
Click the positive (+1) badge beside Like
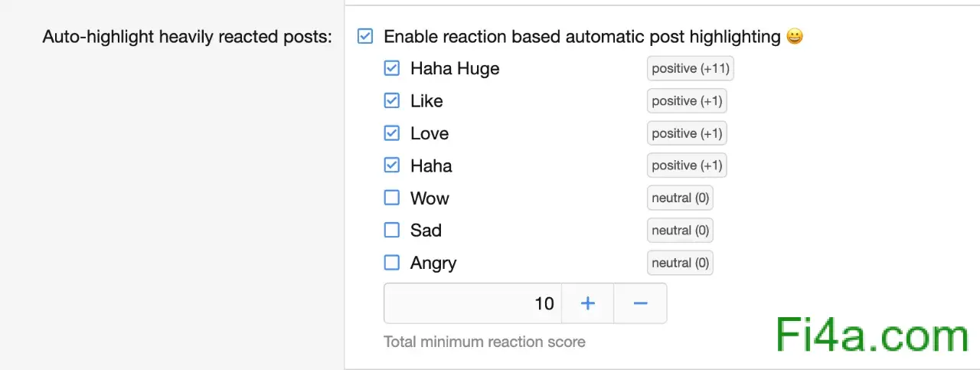pyautogui.click(x=687, y=100)
